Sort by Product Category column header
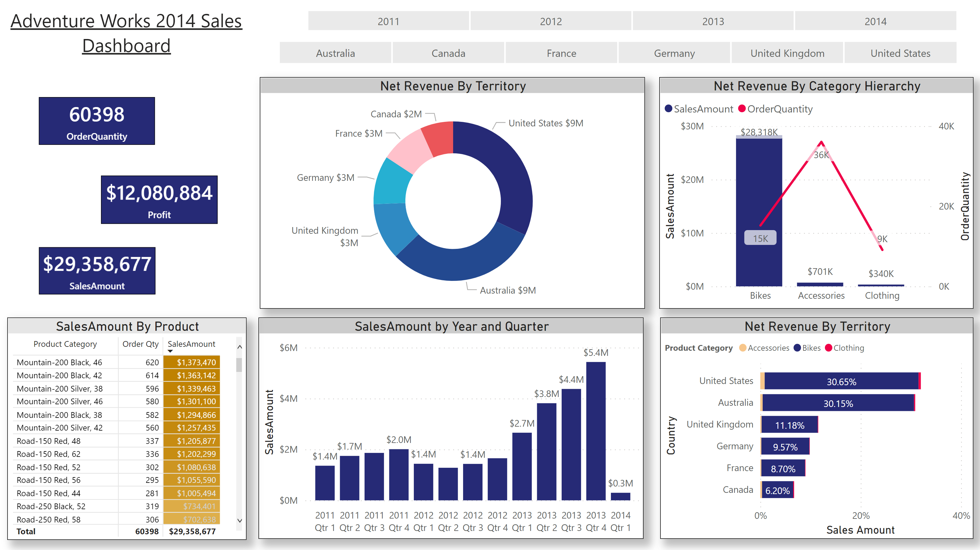This screenshot has height=550, width=980. pyautogui.click(x=65, y=344)
